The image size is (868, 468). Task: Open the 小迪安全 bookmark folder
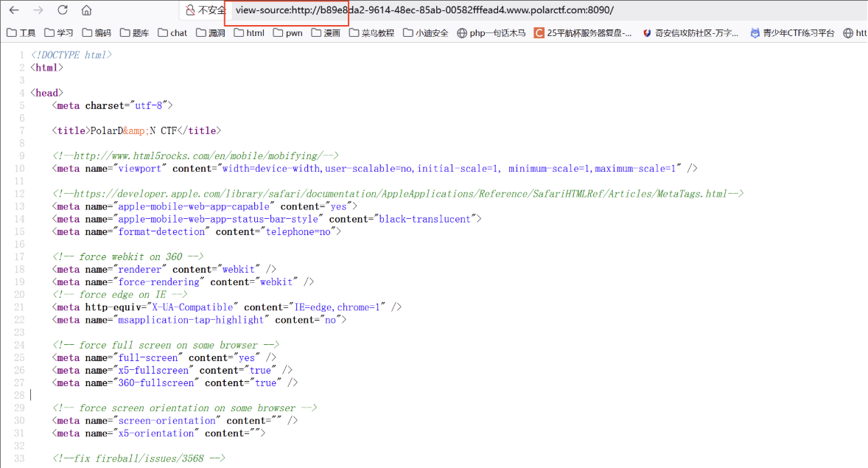coord(425,32)
